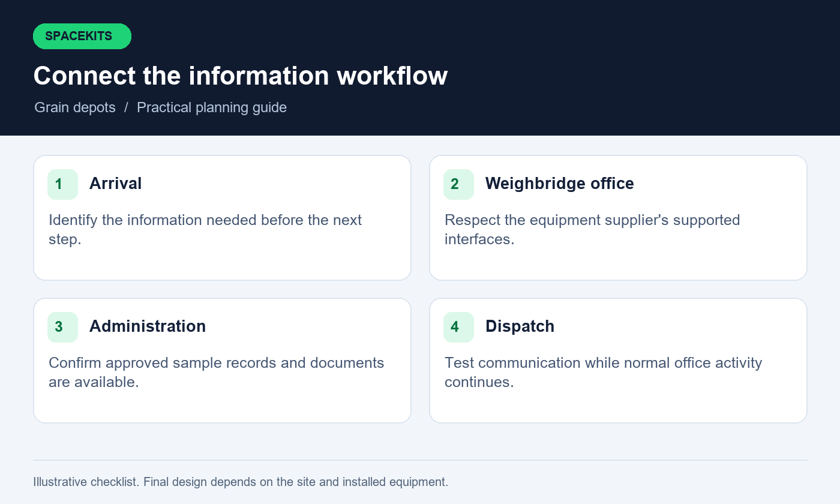Screen dimensions: 840x504
Task: Select the 'Connect the information workflow' title
Action: click(241, 76)
